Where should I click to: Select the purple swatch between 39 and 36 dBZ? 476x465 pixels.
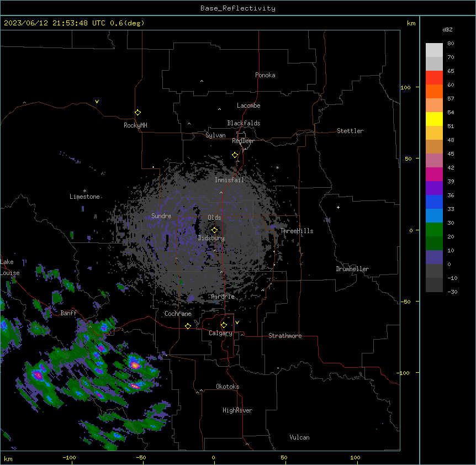[434, 188]
